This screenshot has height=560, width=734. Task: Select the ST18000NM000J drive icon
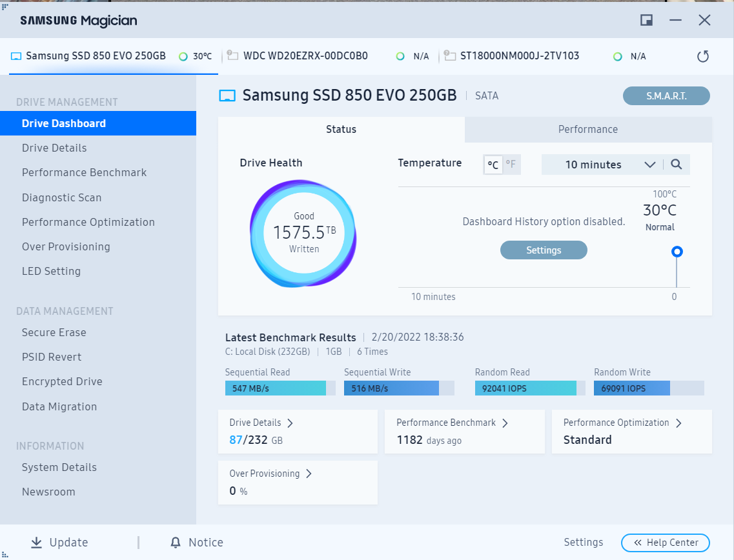pos(450,56)
